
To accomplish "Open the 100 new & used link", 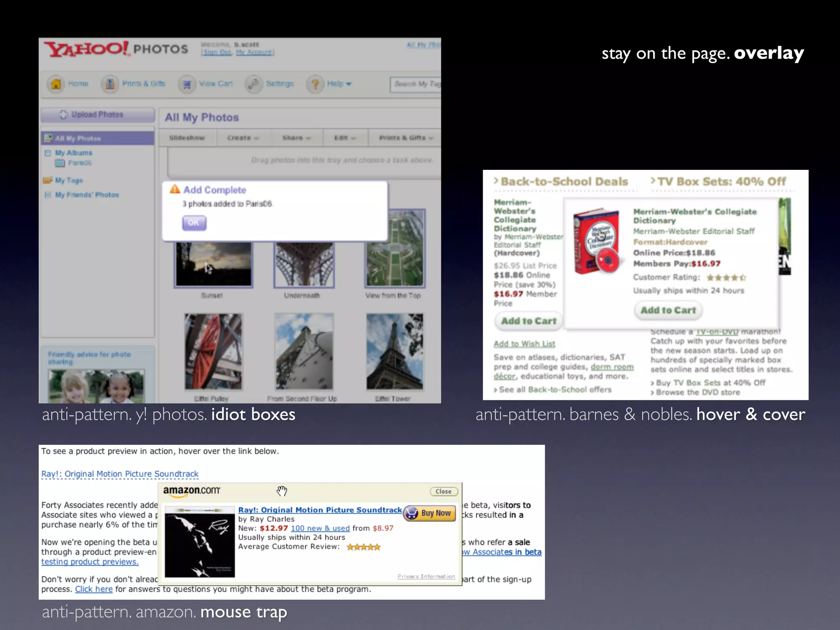I will pyautogui.click(x=320, y=528).
